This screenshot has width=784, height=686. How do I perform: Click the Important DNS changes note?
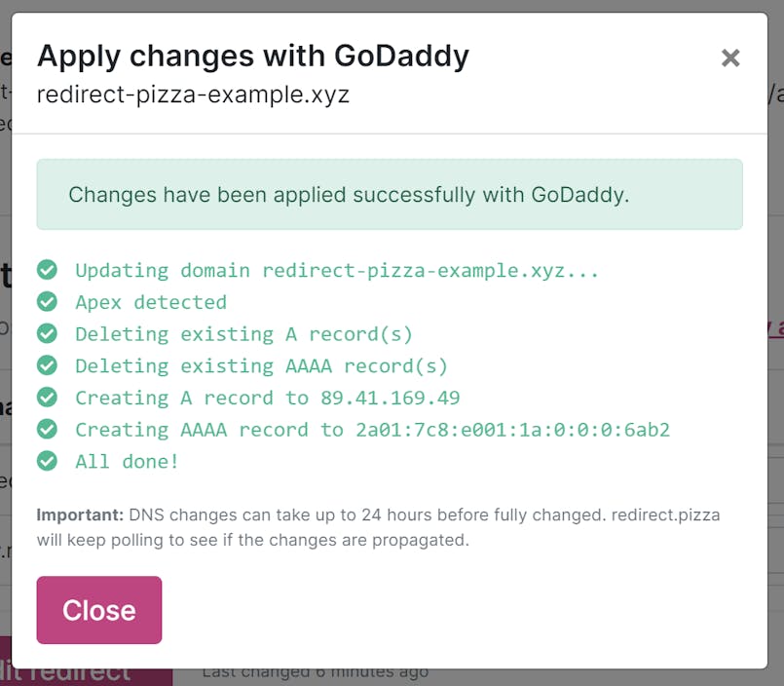[378, 527]
